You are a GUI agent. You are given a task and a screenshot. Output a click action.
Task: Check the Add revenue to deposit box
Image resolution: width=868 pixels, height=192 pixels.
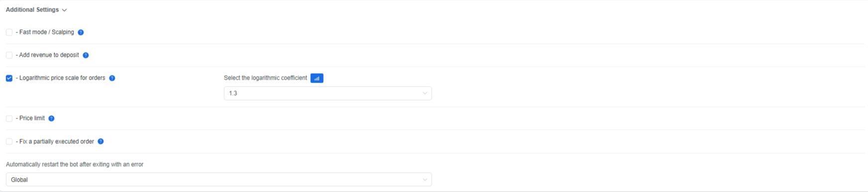[9, 55]
